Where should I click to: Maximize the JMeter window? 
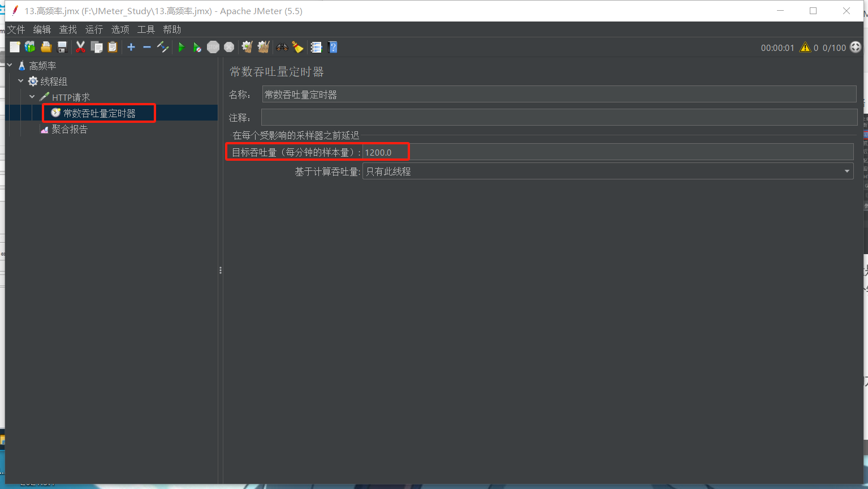[813, 11]
